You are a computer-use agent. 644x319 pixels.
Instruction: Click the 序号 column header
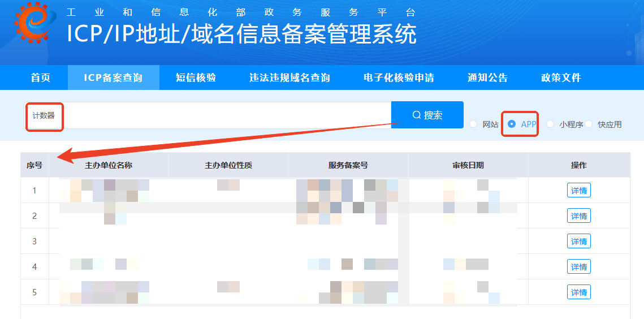(x=35, y=165)
